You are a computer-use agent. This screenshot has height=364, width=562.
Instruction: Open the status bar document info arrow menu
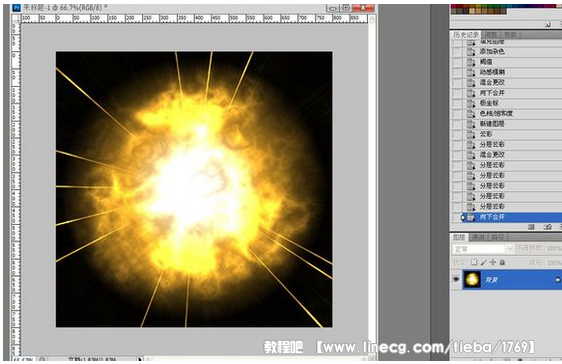tap(140, 359)
